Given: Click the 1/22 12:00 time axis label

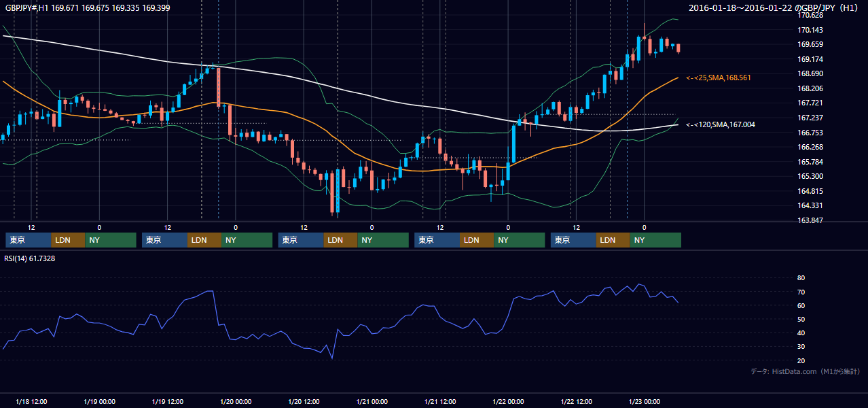Looking at the screenshot, I should [x=577, y=401].
